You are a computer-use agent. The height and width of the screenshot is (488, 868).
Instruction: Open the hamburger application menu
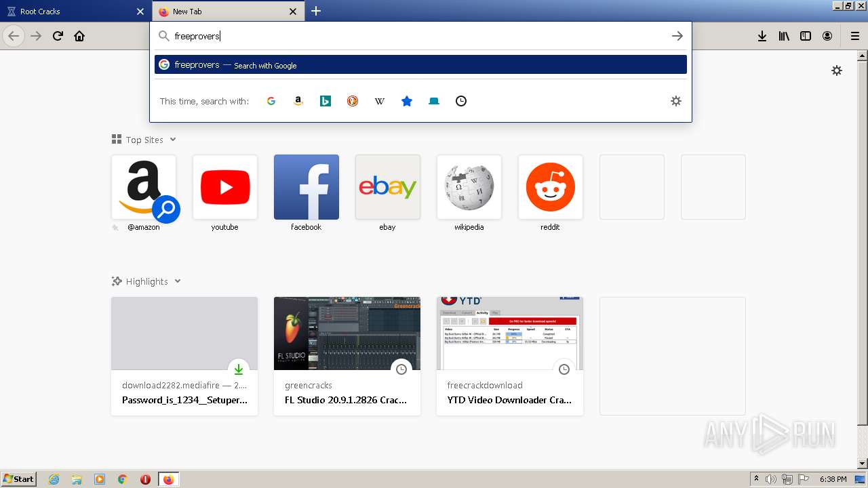click(854, 36)
